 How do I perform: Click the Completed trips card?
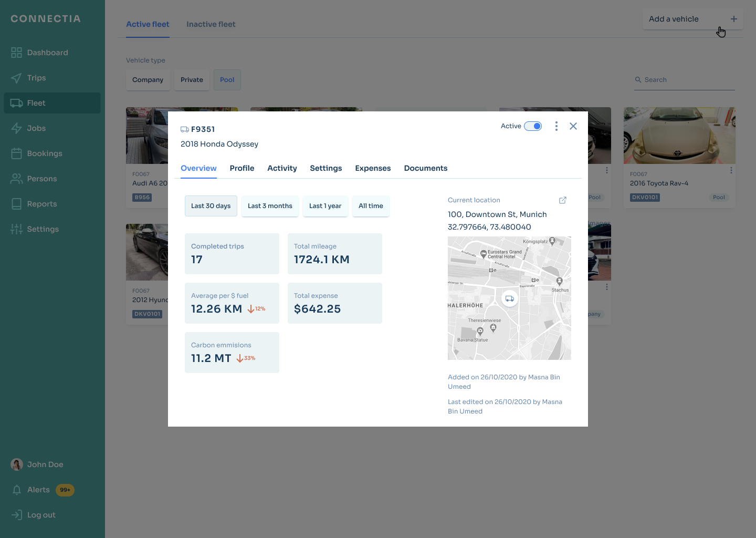232,254
